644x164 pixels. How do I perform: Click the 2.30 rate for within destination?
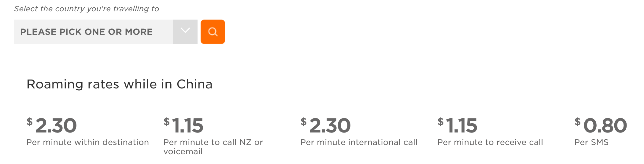[x=56, y=125]
